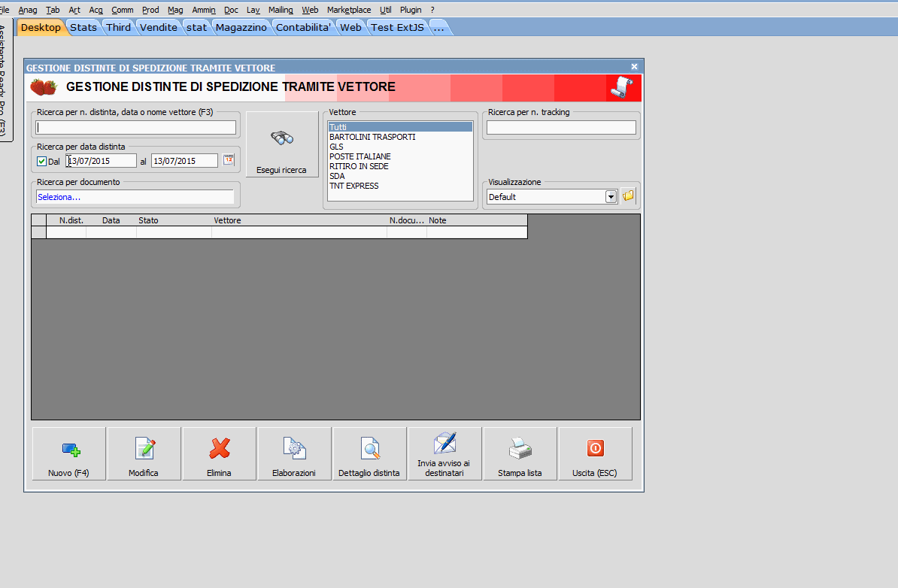Click the Elimina button
Image resolution: width=898 pixels, height=588 pixels.
(x=220, y=453)
